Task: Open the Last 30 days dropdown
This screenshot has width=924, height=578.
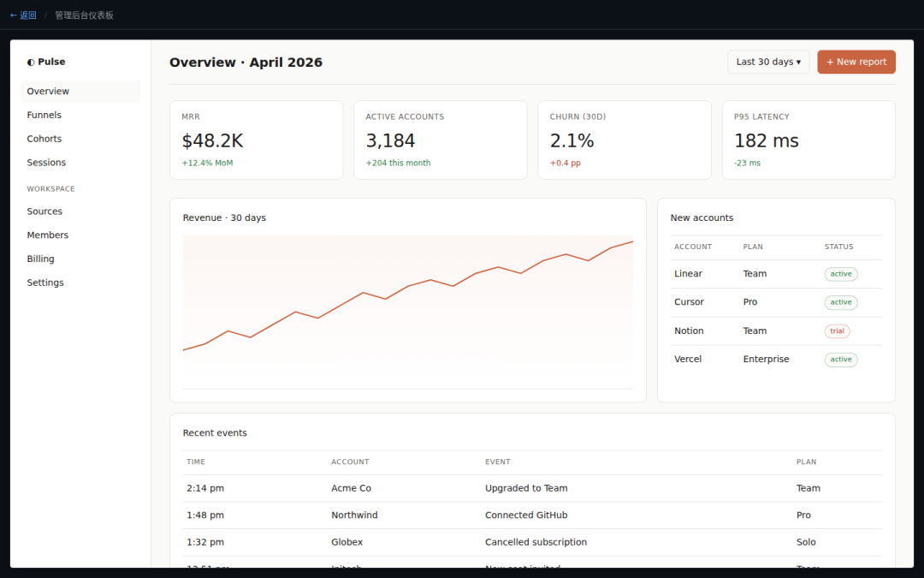Action: pos(767,62)
